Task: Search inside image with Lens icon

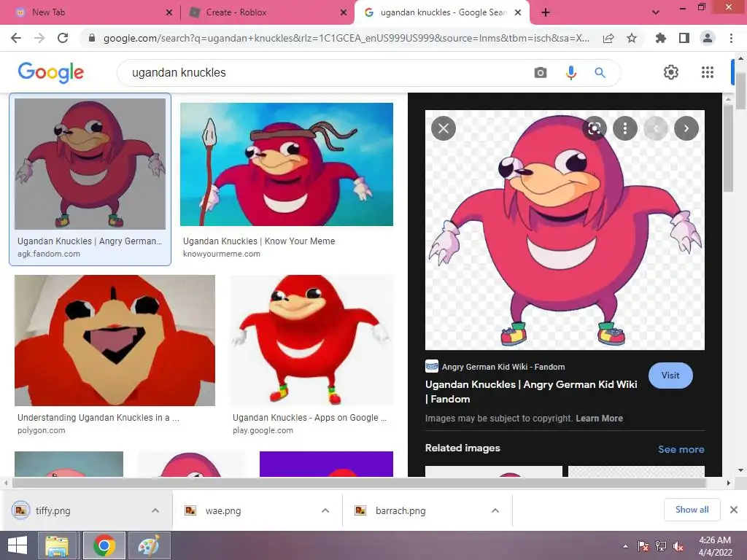Action: 594,128
